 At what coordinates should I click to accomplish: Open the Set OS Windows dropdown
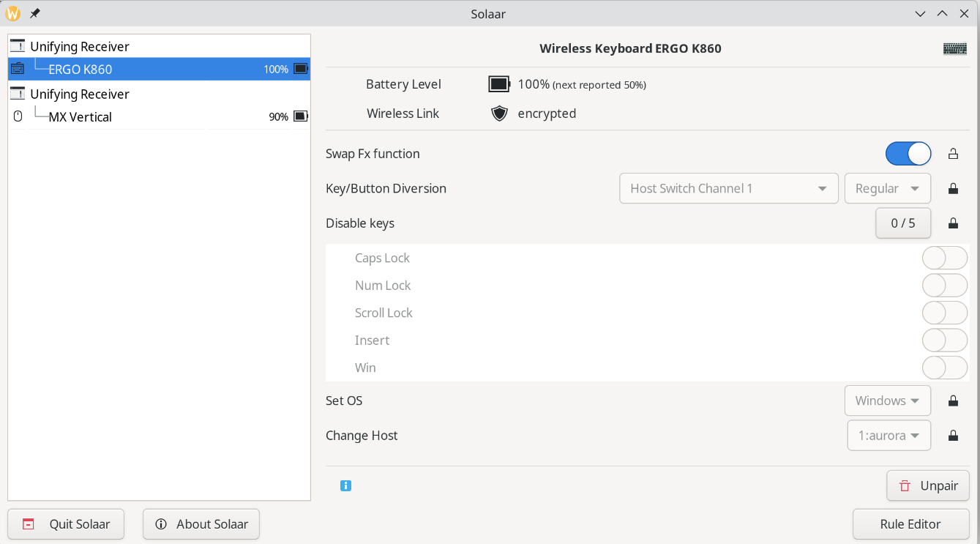tap(888, 400)
